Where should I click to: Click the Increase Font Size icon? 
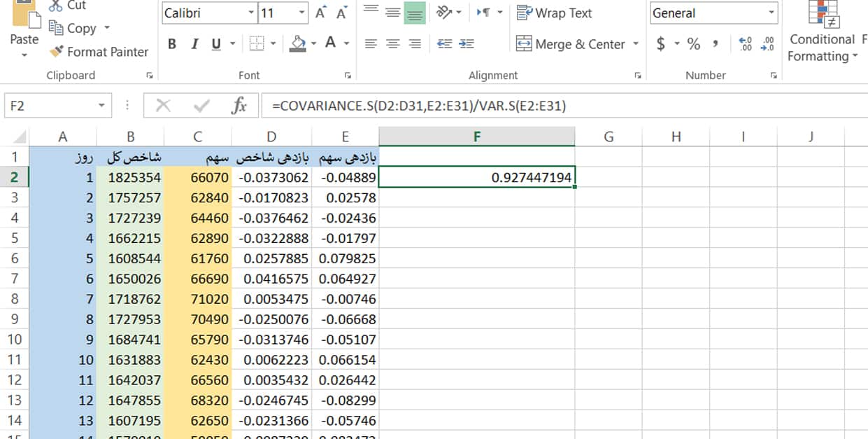click(x=320, y=13)
